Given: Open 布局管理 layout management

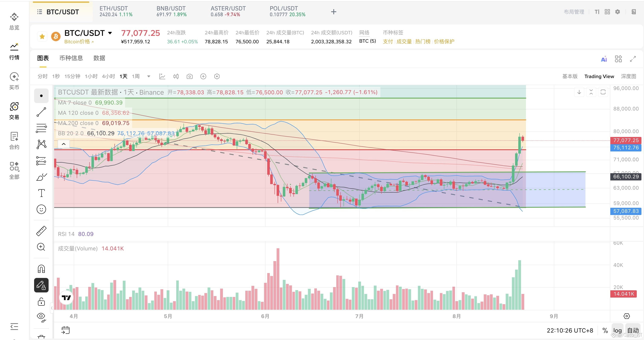Looking at the screenshot, I should [x=574, y=12].
